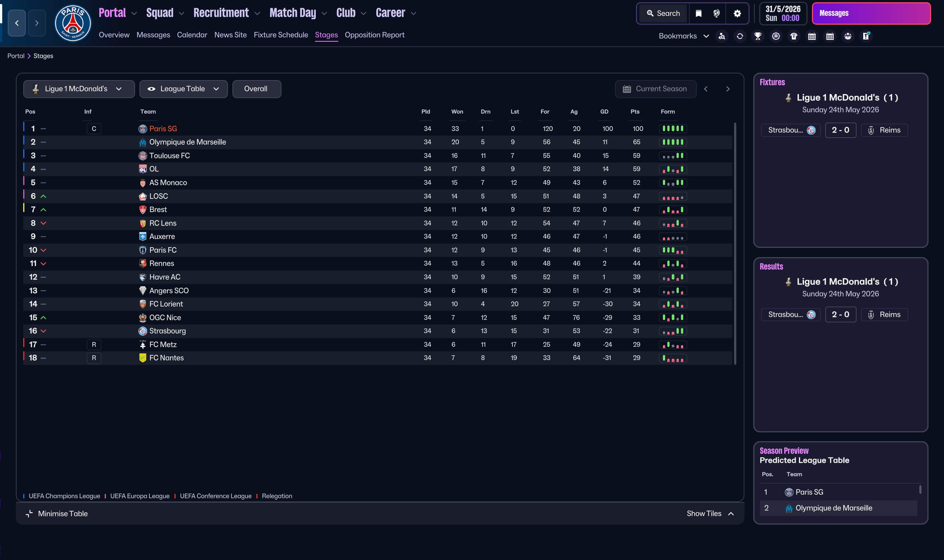
Task: Toggle the Overall table filter button
Action: point(256,89)
